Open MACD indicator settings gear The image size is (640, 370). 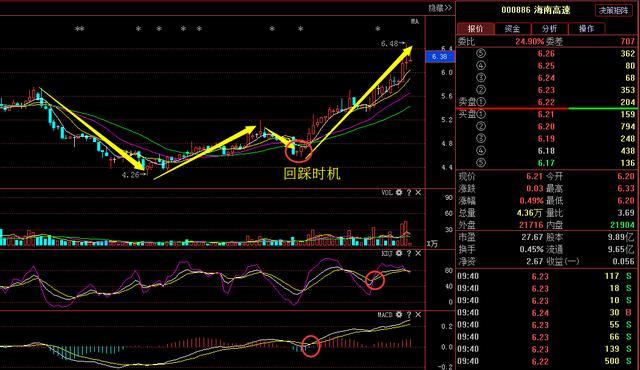(x=399, y=315)
